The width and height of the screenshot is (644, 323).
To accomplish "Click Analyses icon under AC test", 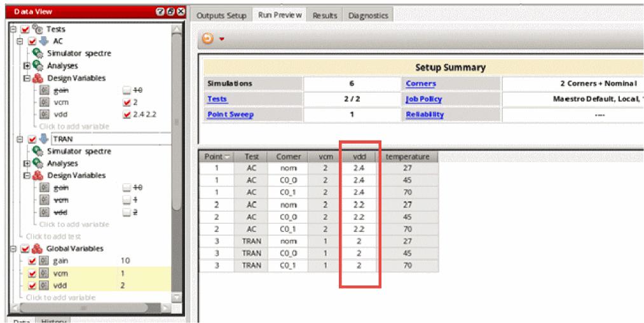I will [x=38, y=65].
